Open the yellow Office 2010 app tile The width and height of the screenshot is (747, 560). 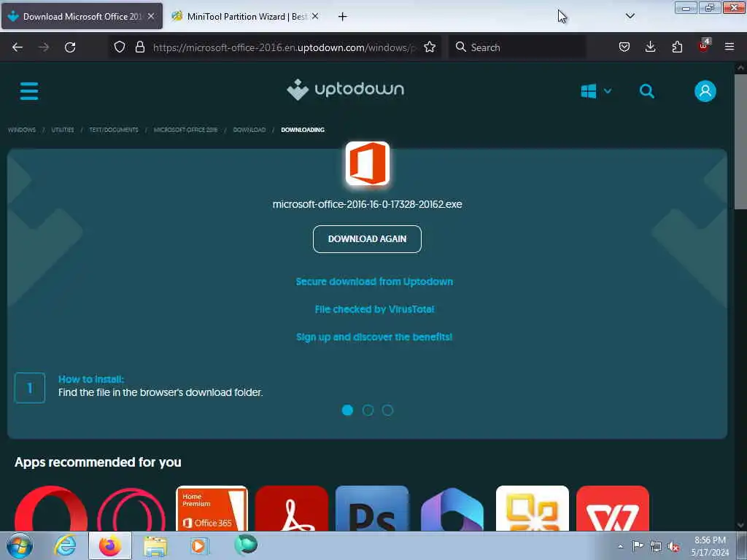click(532, 508)
